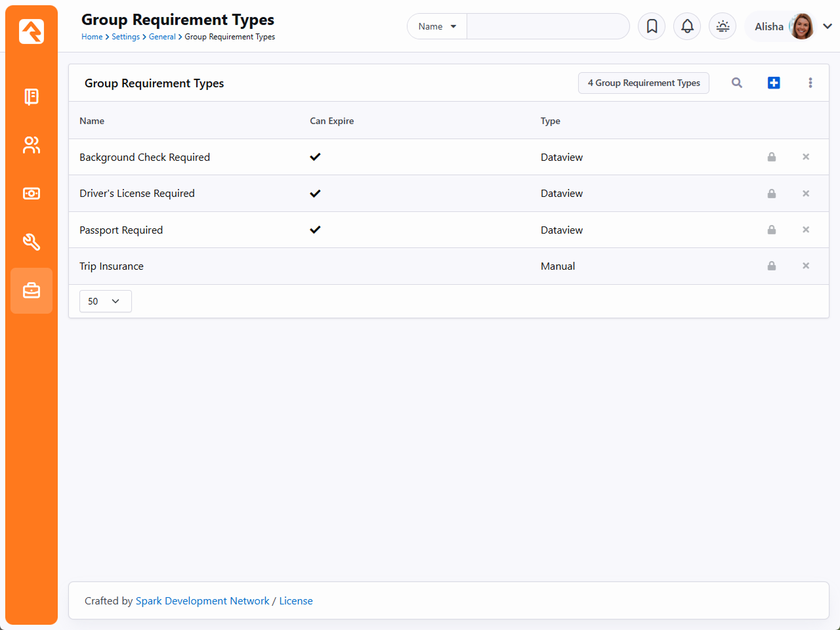Viewport: 840px width, 630px height.
Task: Go to Settings breadcrumb
Action: point(125,37)
